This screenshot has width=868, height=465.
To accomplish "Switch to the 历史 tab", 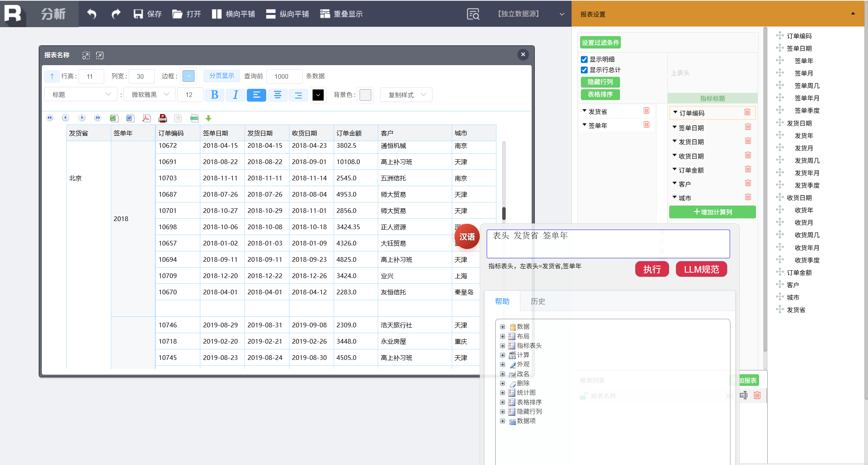I will coord(537,301).
